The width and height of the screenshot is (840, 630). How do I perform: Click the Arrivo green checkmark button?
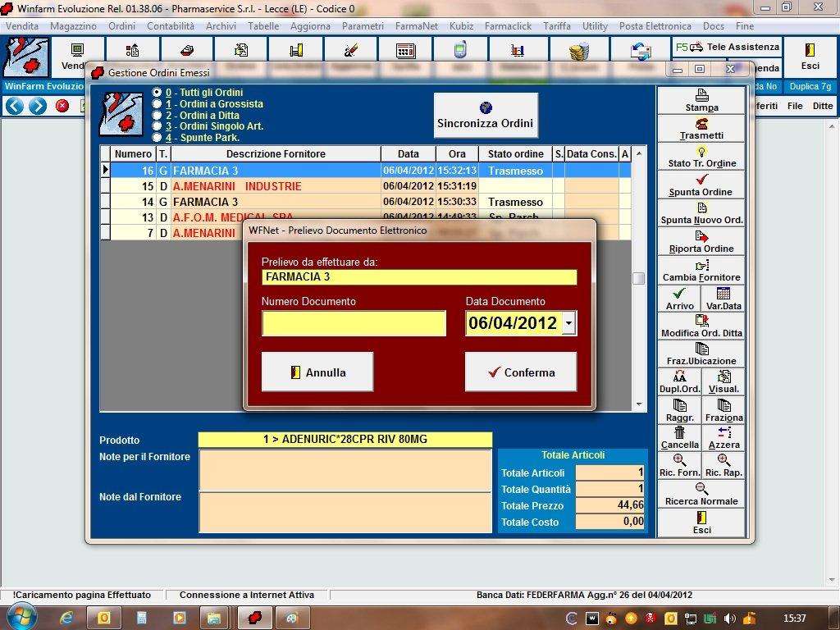(679, 299)
